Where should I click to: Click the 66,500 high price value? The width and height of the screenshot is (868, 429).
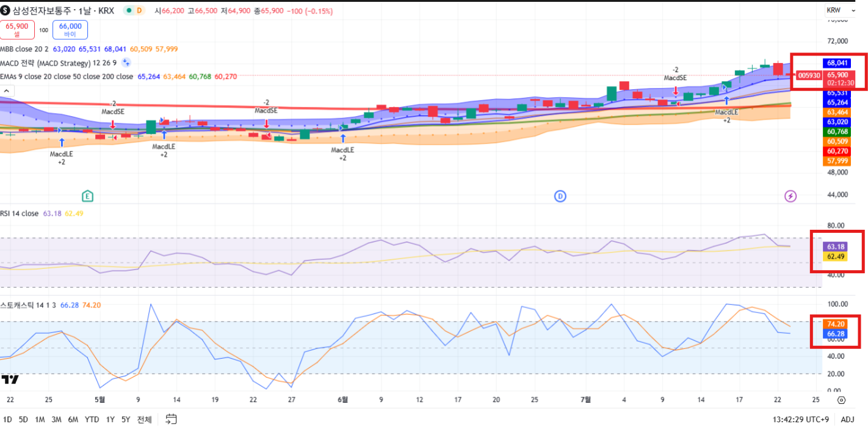[206, 11]
